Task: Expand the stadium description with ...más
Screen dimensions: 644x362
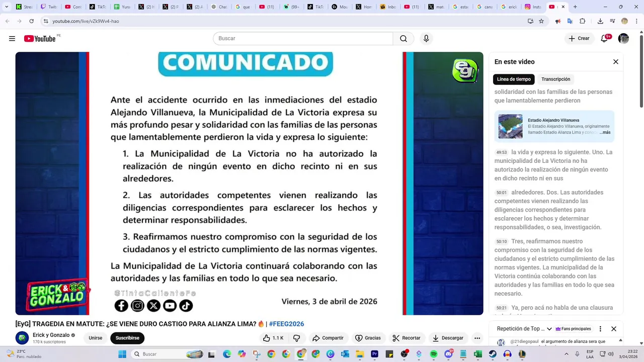Action: click(x=605, y=133)
